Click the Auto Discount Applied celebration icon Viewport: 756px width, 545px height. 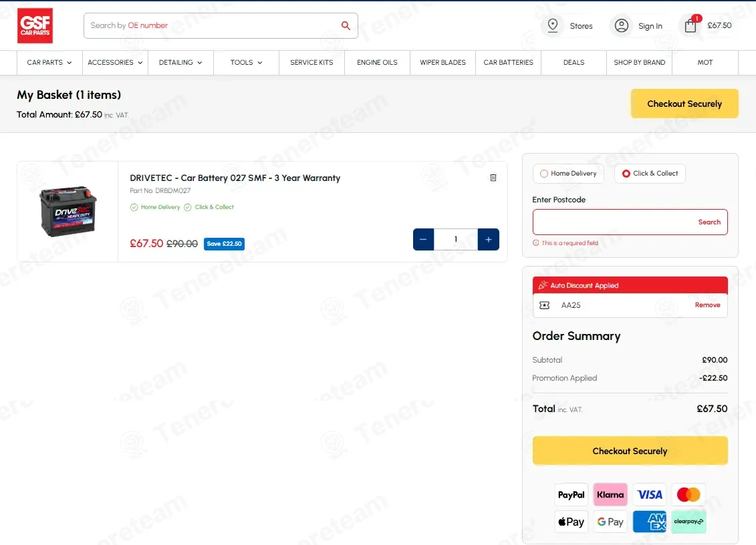pyautogui.click(x=543, y=285)
